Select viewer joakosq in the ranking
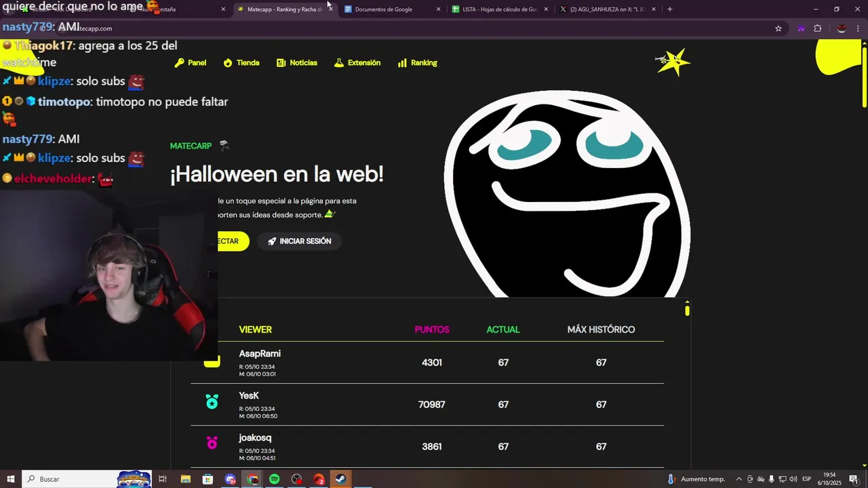Viewport: 868px width, 488px height. tap(255, 438)
